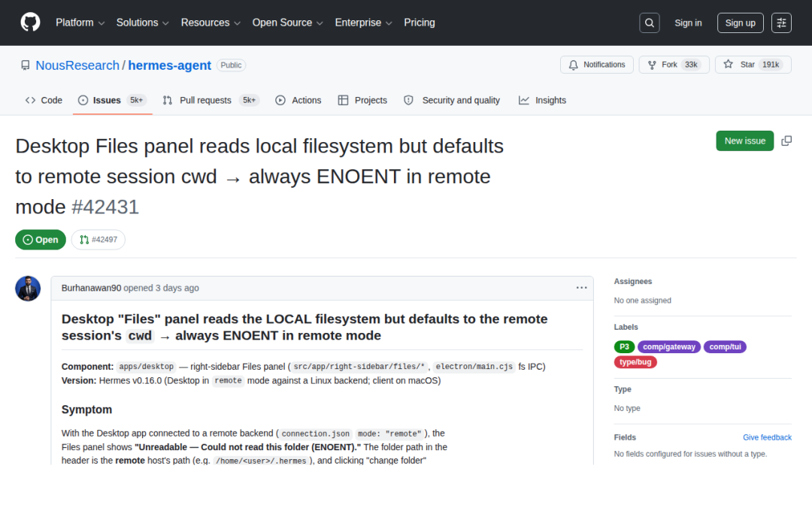Select the P3 label
This screenshot has height=520, width=812.
tap(624, 346)
